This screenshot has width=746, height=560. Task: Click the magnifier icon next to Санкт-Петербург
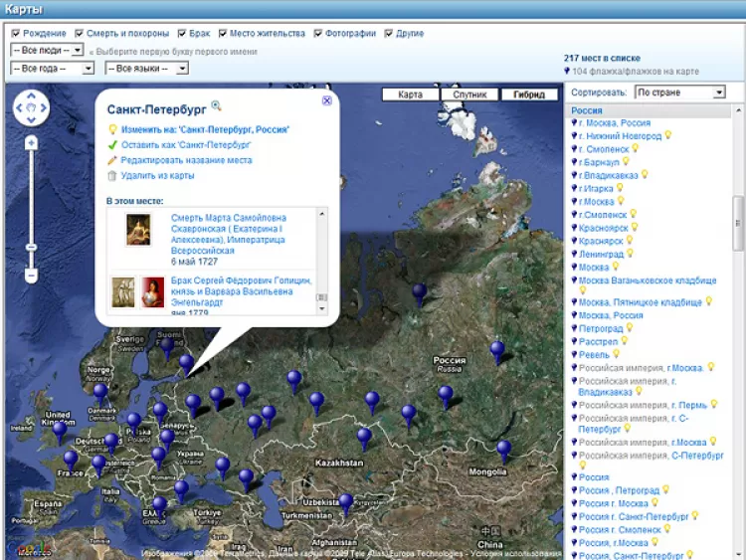point(216,105)
